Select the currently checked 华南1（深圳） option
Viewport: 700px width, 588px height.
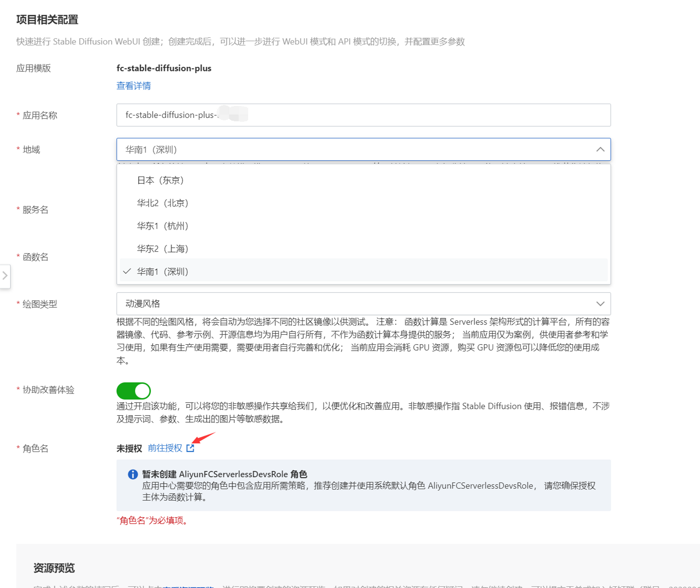(x=162, y=271)
